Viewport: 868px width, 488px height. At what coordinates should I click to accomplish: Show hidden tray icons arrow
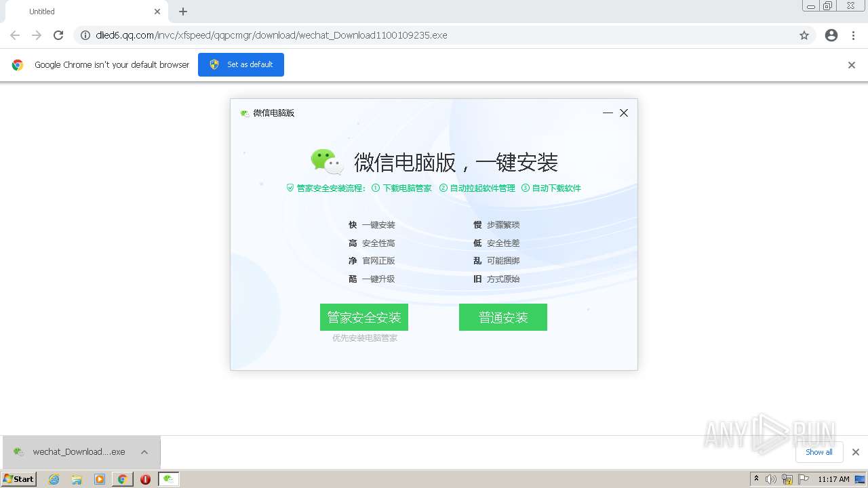(756, 479)
